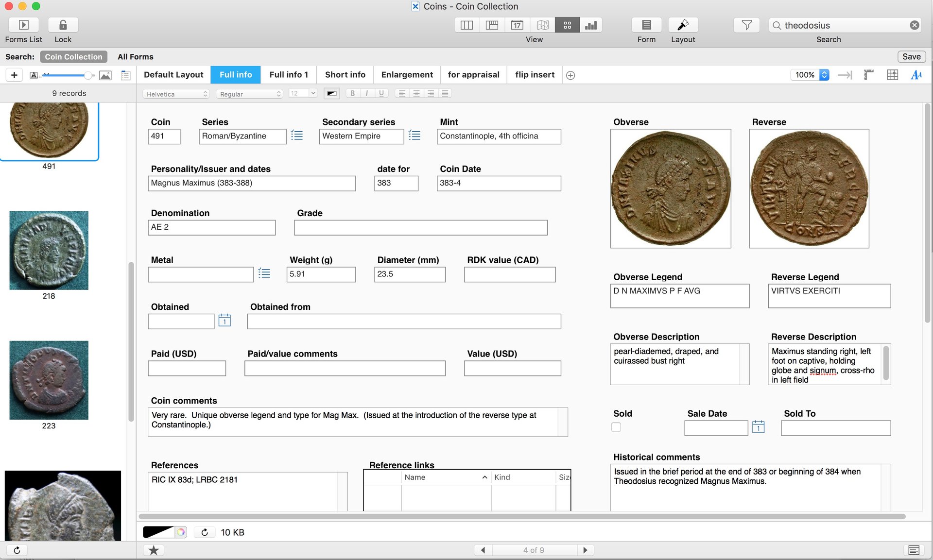
Task: Open the Enlargement tab
Action: click(x=407, y=75)
